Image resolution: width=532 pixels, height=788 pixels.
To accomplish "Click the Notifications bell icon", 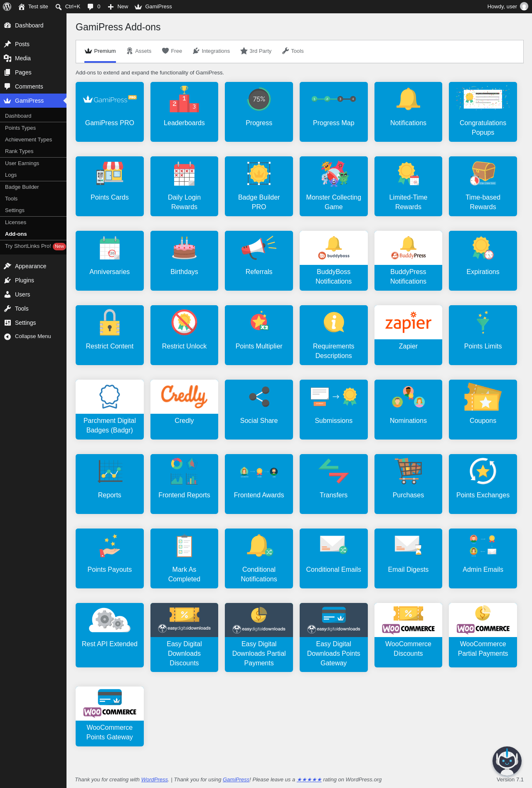I will [x=408, y=99].
